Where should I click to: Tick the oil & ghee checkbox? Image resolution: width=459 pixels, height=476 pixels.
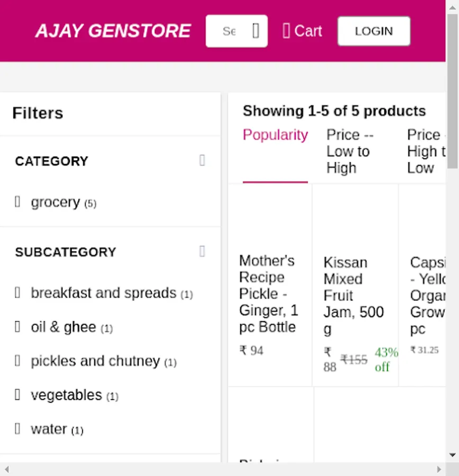point(17,327)
